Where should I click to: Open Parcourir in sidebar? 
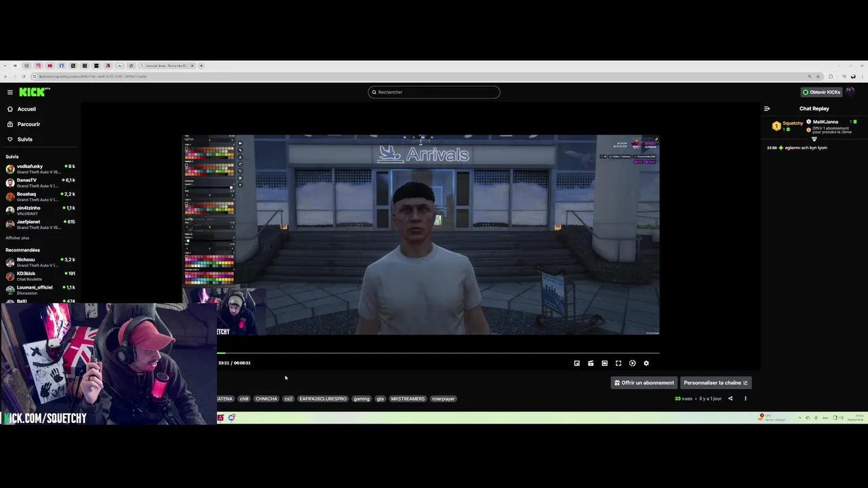(x=24, y=124)
